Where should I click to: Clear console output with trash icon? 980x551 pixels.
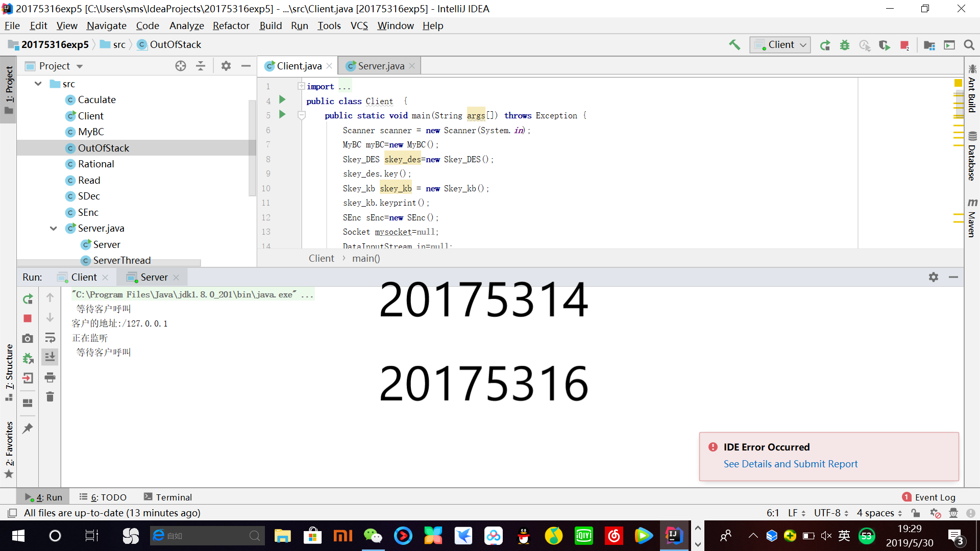[x=50, y=397]
